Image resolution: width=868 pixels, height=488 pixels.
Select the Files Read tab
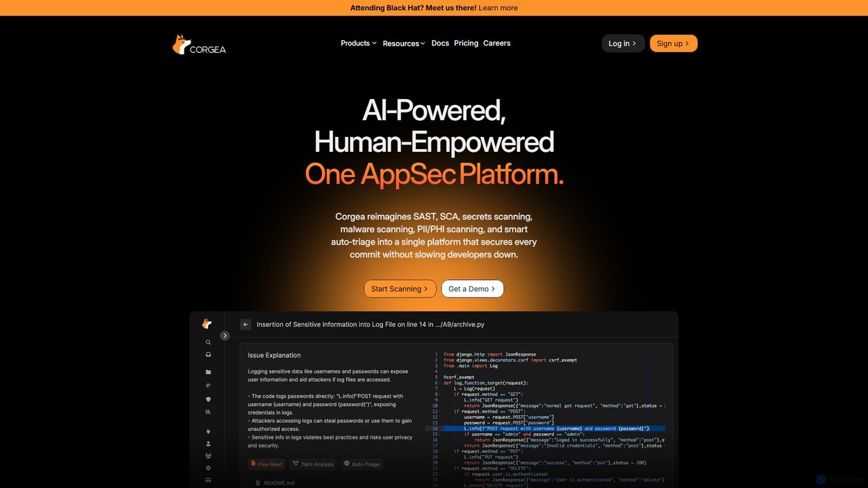(267, 464)
